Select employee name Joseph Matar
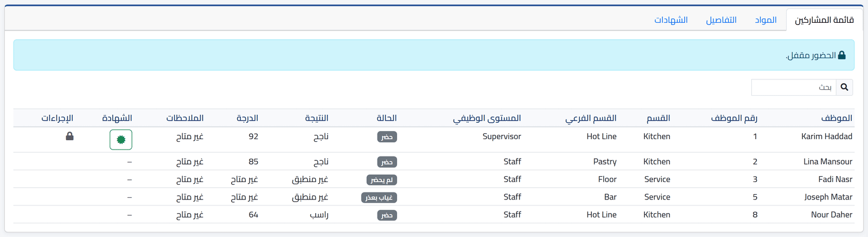 tap(828, 197)
